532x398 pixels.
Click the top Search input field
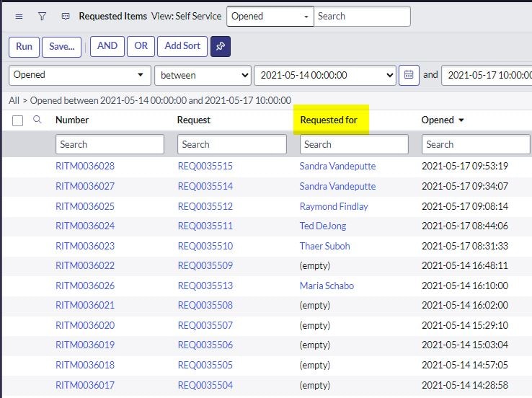coord(363,17)
